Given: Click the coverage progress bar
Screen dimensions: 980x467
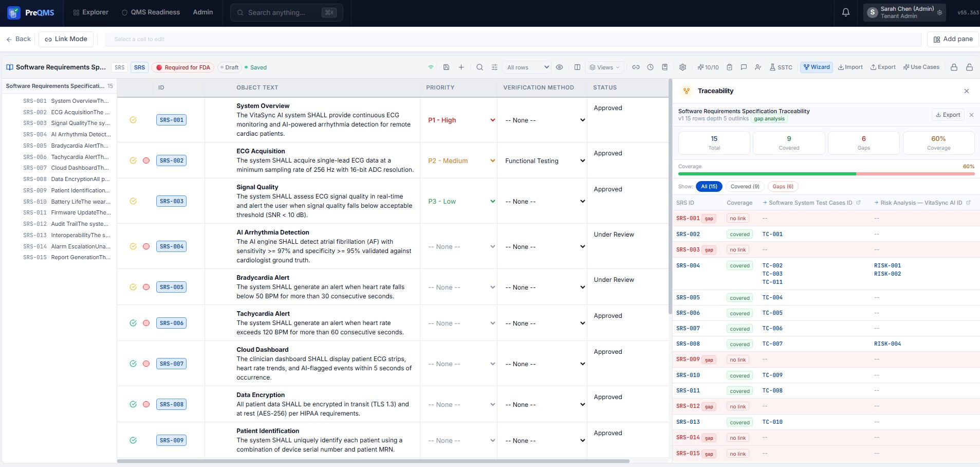Looking at the screenshot, I should [x=826, y=174].
